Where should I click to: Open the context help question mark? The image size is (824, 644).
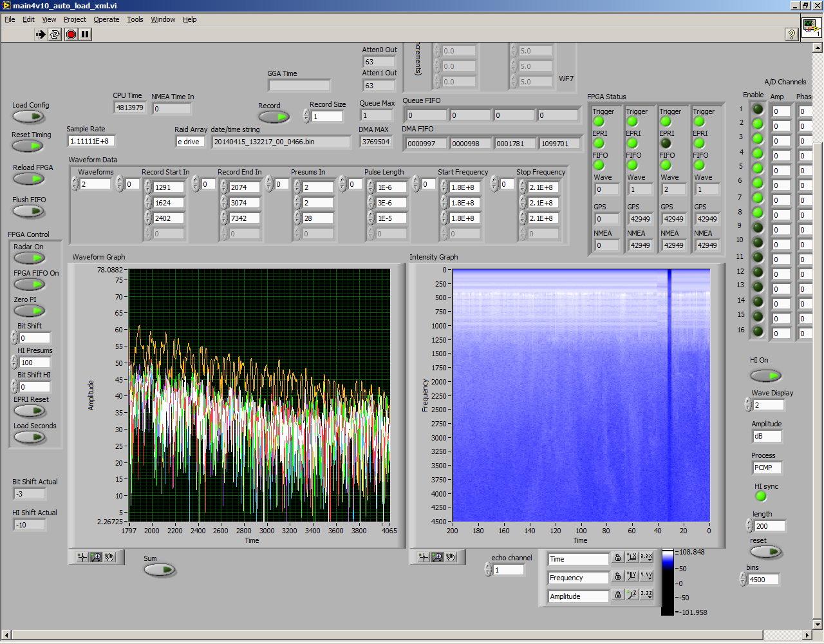792,34
